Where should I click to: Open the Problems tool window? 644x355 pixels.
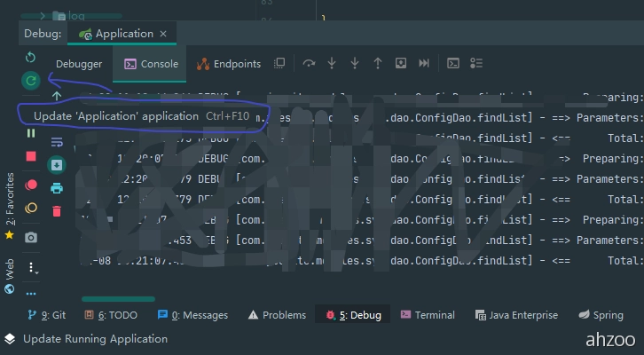277,315
